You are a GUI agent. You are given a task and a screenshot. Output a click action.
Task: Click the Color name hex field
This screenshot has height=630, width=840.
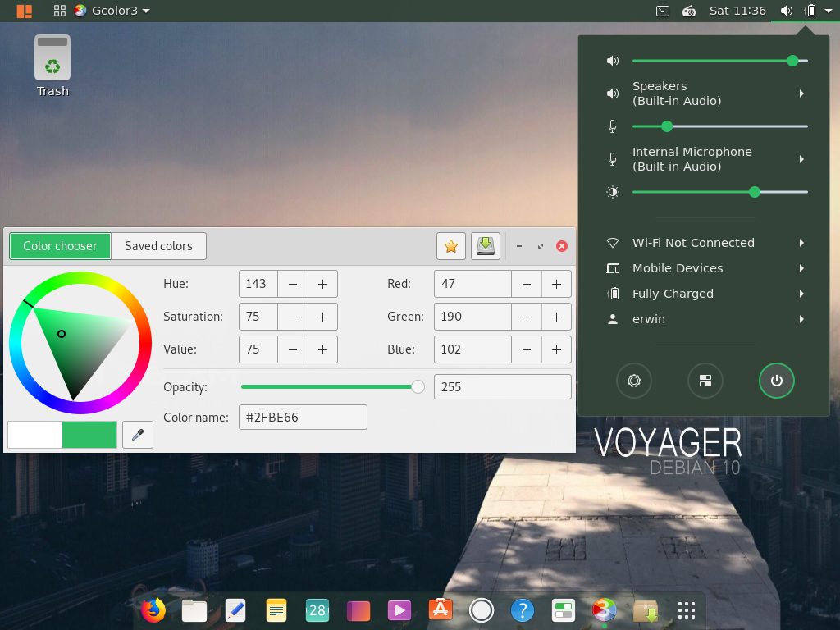[303, 418]
